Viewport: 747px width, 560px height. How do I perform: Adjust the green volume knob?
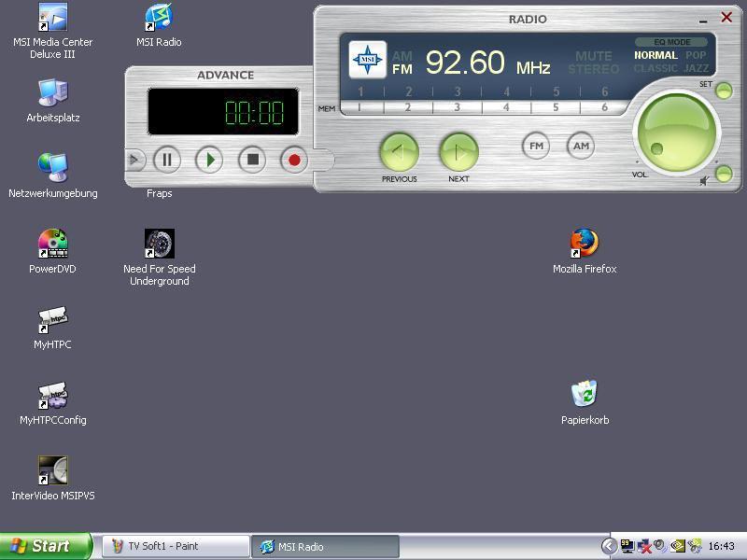676,133
